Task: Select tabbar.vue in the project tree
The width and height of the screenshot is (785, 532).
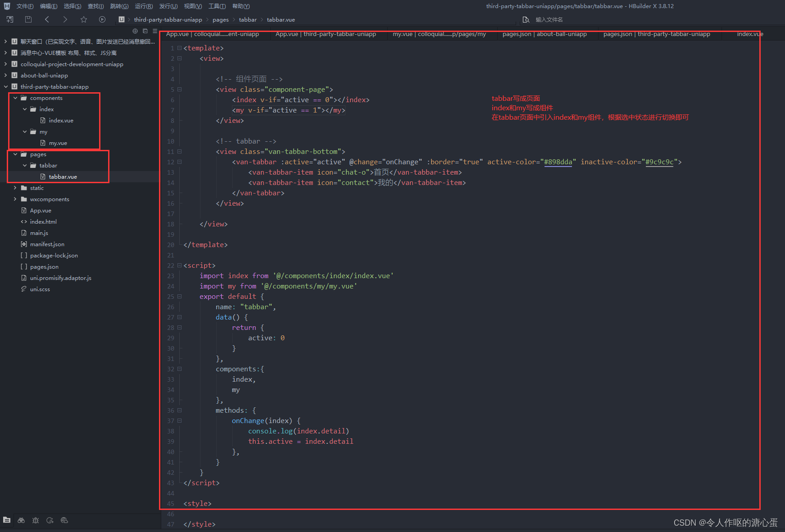Action: coord(63,177)
